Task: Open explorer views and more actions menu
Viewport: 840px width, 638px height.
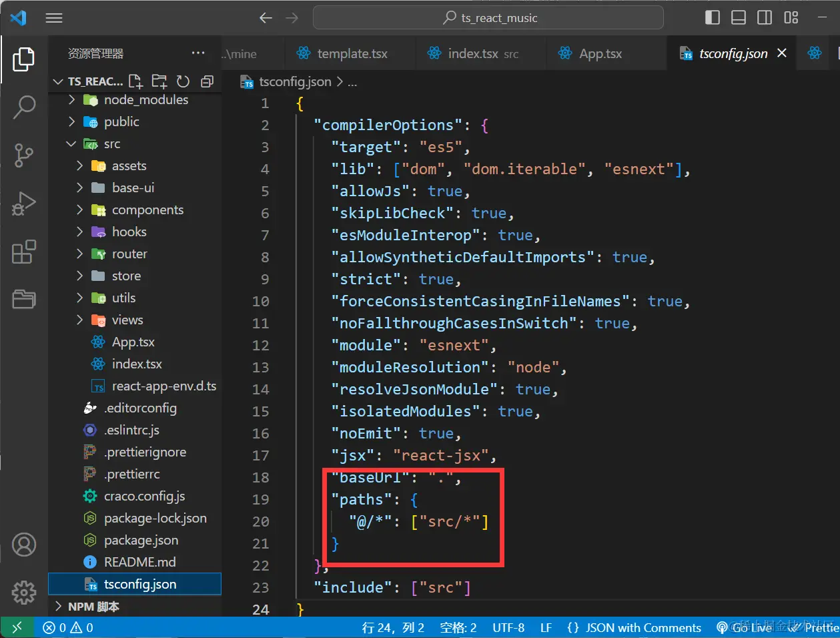Action: [198, 53]
